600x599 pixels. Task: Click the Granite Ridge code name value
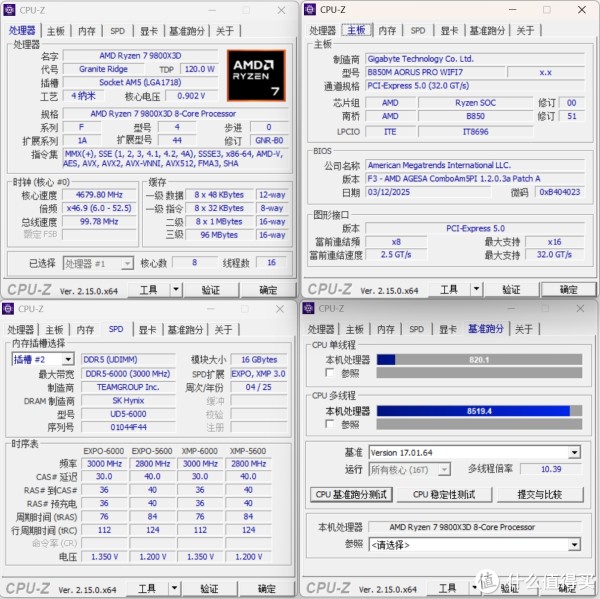[103, 69]
